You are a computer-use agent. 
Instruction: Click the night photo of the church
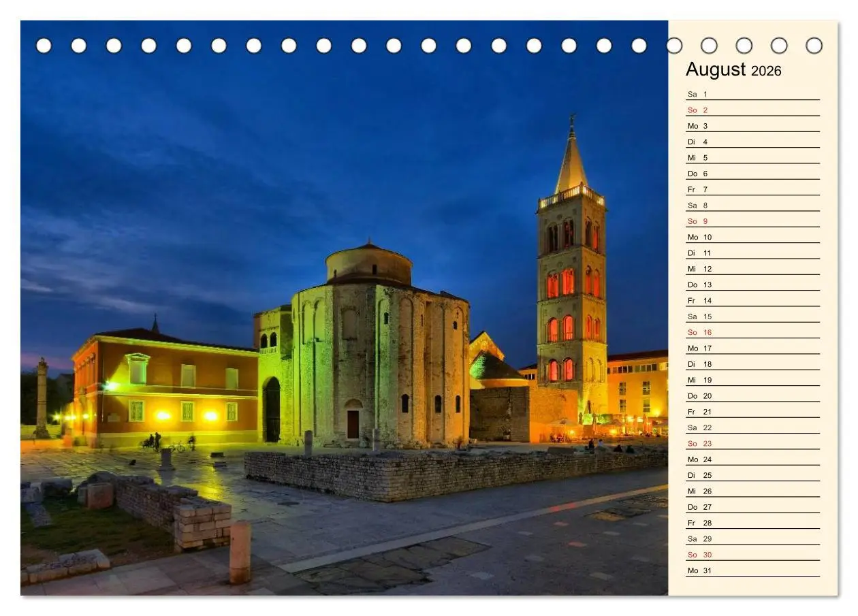345,308
